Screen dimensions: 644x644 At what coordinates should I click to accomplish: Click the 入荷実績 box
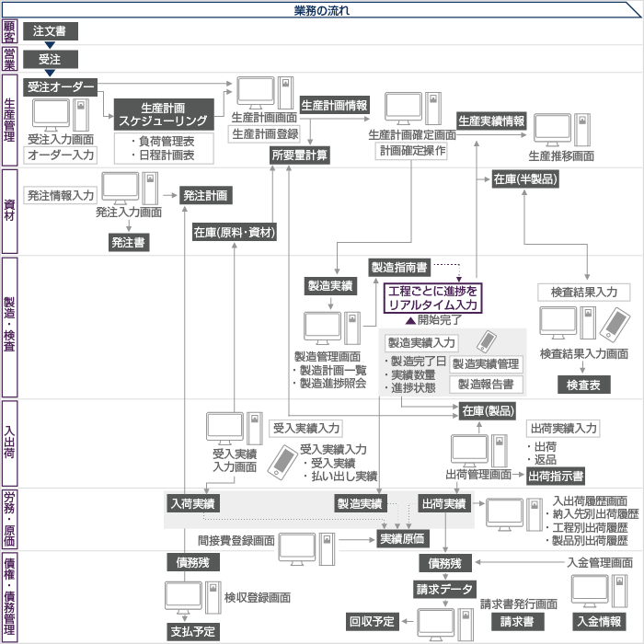click(193, 503)
